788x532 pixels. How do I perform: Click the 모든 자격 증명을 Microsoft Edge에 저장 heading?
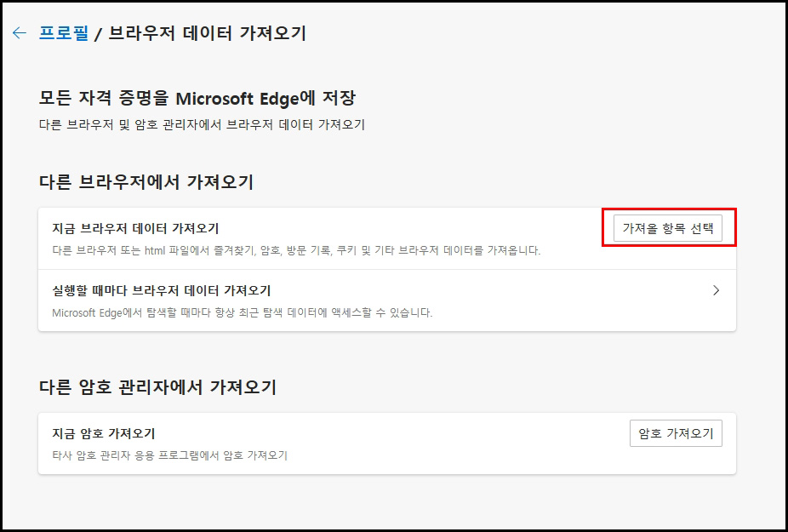[x=197, y=98]
